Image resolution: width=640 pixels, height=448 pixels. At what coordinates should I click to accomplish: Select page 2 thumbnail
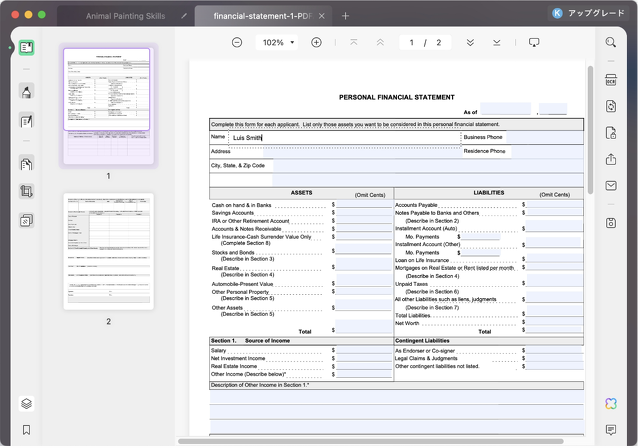pyautogui.click(x=108, y=252)
